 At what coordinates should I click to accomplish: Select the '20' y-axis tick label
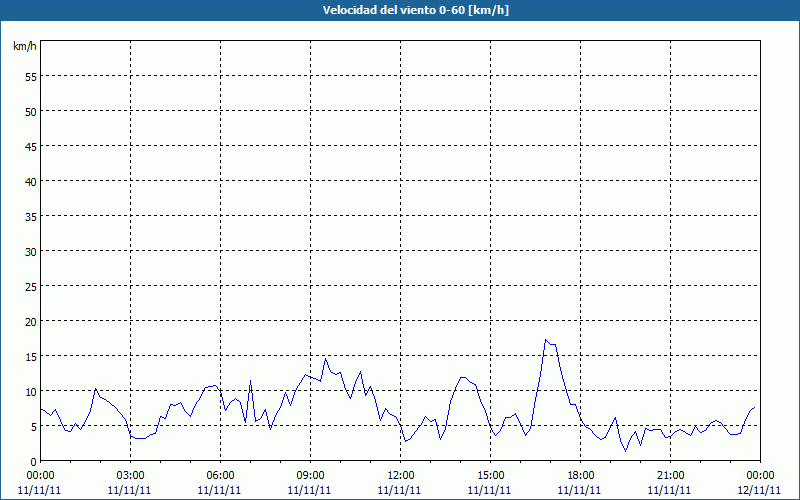31,321
